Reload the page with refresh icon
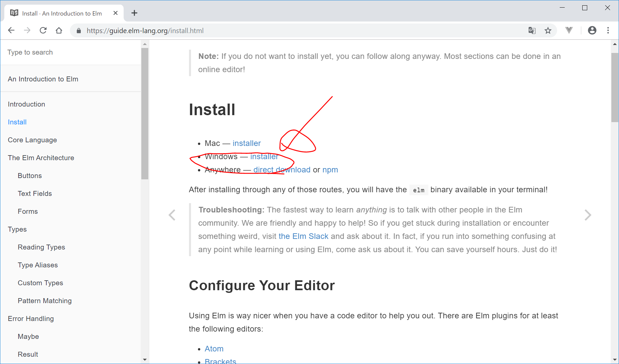619x364 pixels. pos(43,30)
